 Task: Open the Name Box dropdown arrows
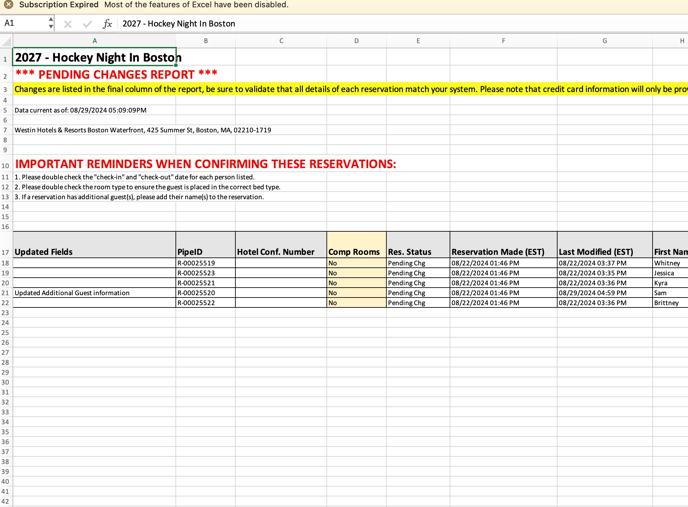(51, 23)
